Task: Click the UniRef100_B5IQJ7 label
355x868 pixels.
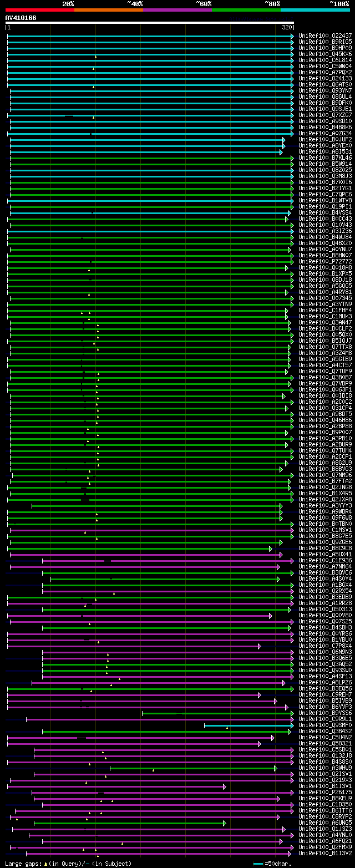Action: 325,341
